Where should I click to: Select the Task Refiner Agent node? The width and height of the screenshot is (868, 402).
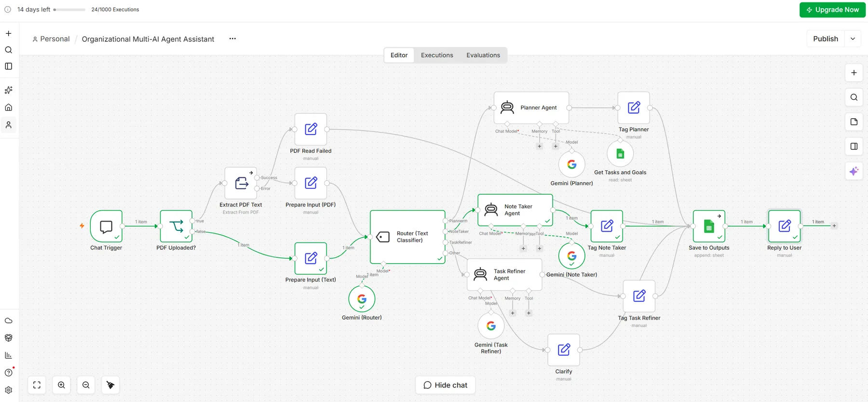[504, 274]
